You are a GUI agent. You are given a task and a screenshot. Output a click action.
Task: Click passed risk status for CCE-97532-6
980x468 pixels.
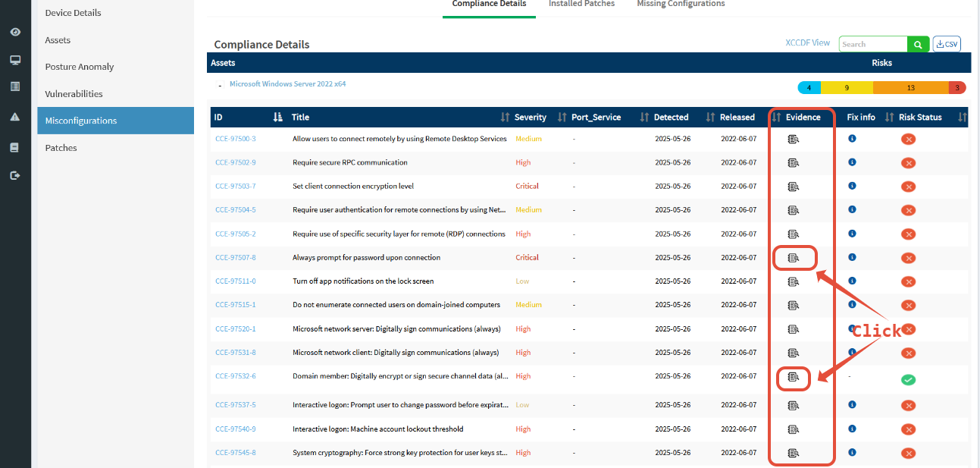908,380
